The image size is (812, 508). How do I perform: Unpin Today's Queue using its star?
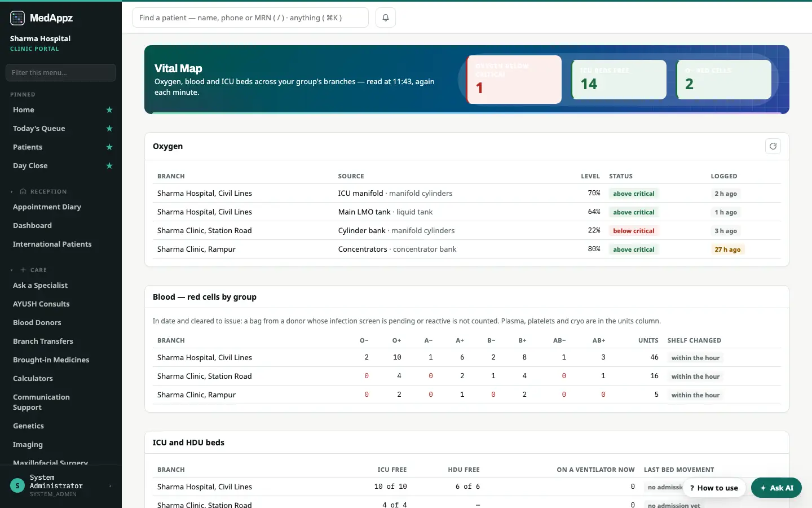pyautogui.click(x=109, y=128)
